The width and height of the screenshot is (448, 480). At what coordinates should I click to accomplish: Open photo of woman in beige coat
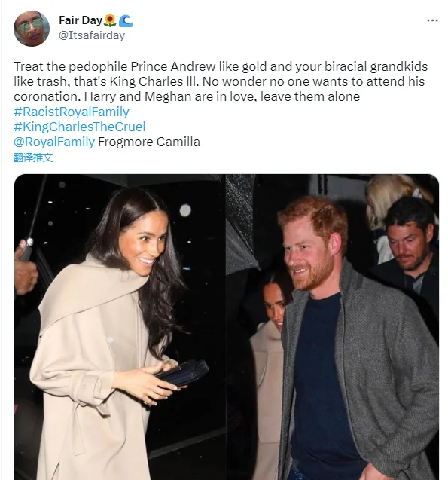(120, 327)
